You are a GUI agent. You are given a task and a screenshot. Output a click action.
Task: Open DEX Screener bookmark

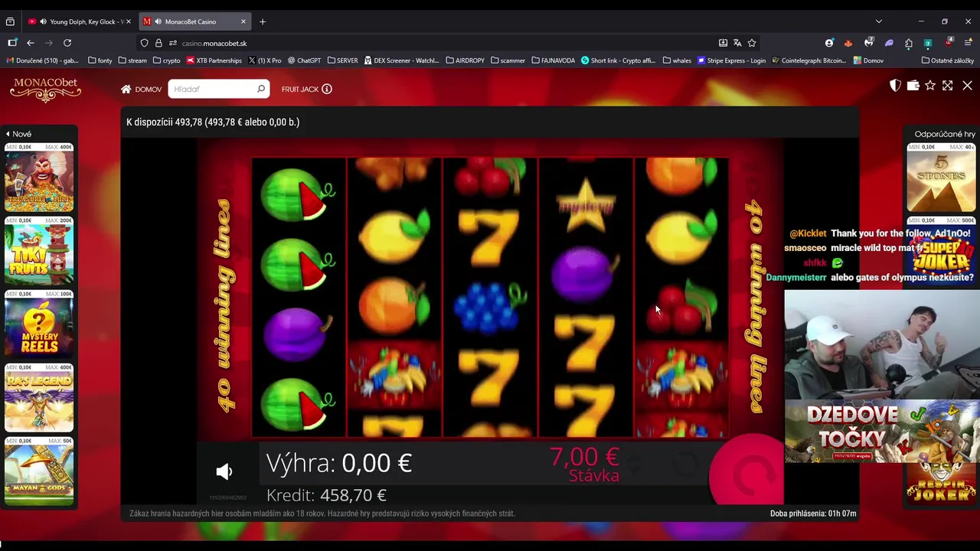click(x=402, y=60)
